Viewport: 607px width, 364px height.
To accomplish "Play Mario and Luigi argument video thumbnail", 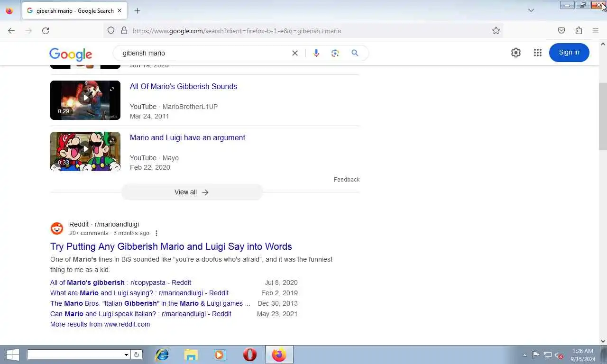I will [85, 151].
